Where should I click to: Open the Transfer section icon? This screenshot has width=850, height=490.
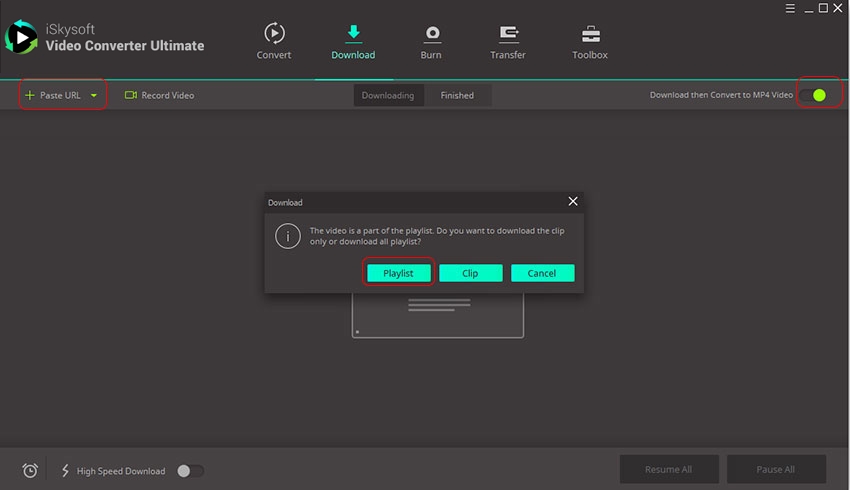tap(508, 34)
